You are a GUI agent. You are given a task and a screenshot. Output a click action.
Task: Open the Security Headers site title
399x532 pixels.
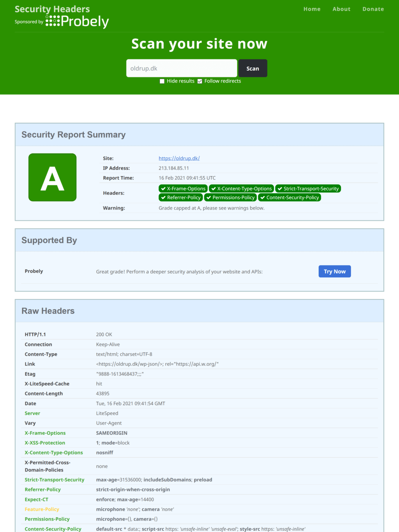click(x=52, y=9)
